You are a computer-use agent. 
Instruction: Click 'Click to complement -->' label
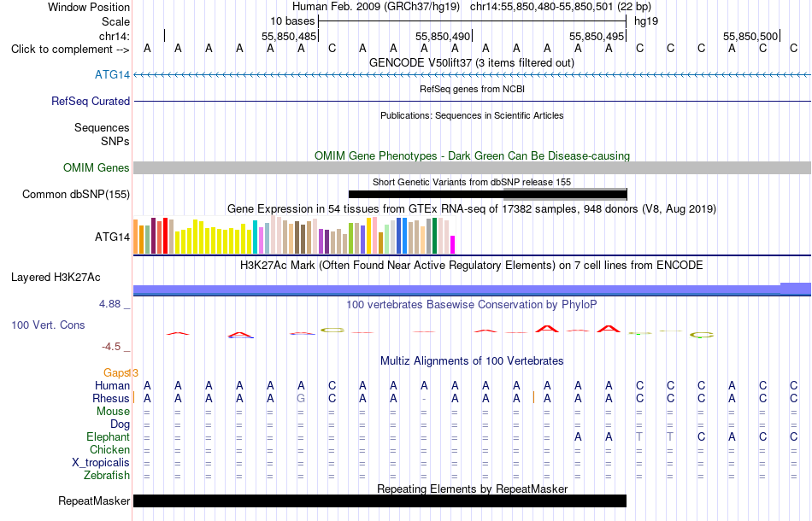(x=70, y=50)
